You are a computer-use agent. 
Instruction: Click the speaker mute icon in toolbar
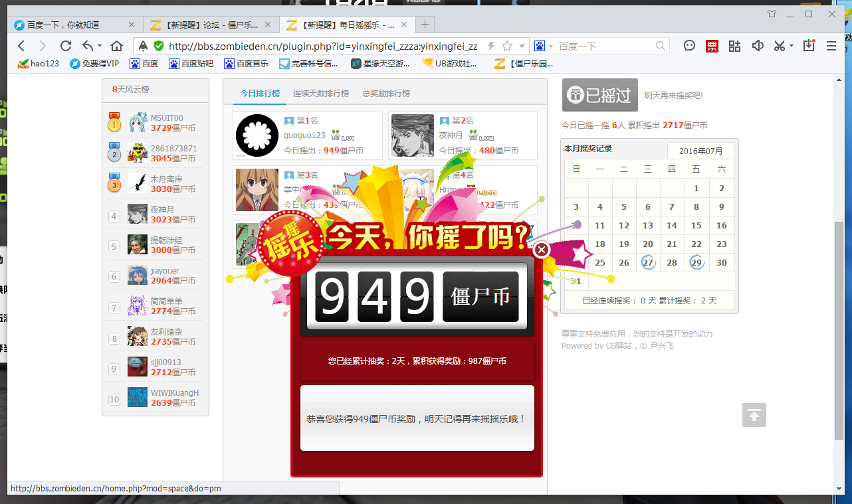757,46
